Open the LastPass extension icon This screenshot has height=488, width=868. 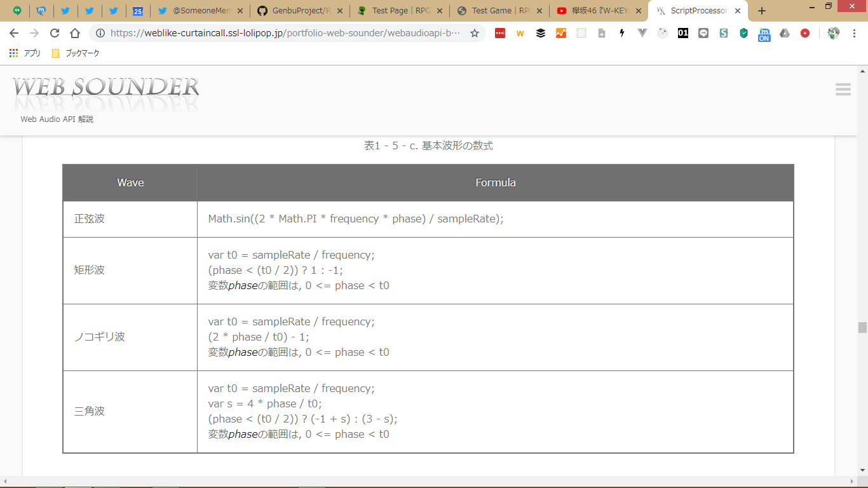tap(500, 33)
